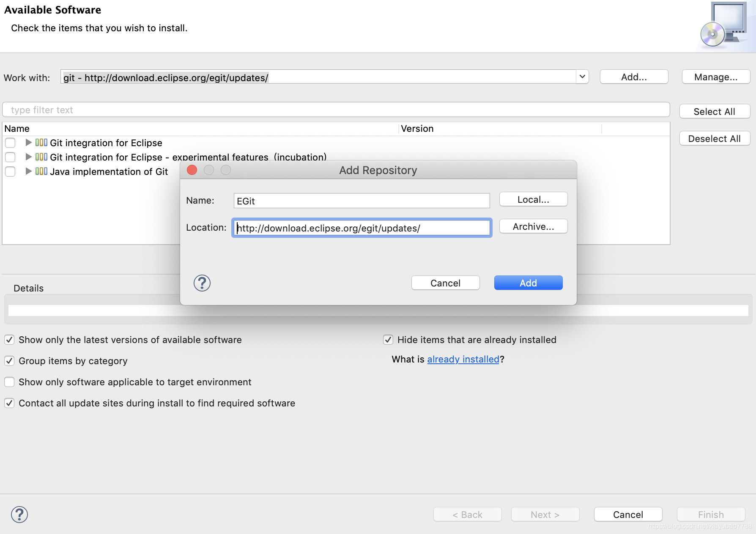Open the Work with dropdown arrow

pos(582,77)
